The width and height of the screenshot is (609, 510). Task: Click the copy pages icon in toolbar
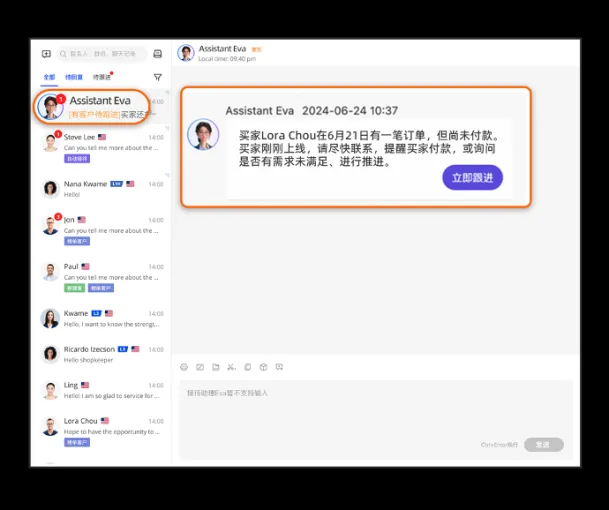(x=247, y=367)
